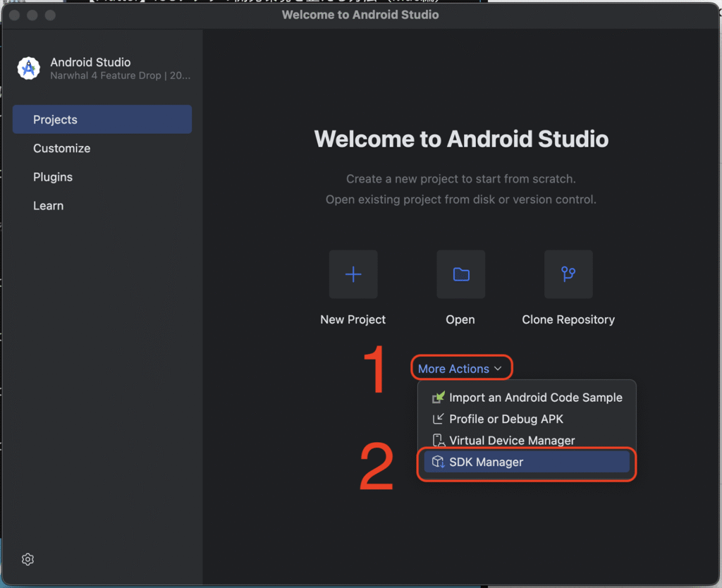Click the Android Studio logo icon

29,68
